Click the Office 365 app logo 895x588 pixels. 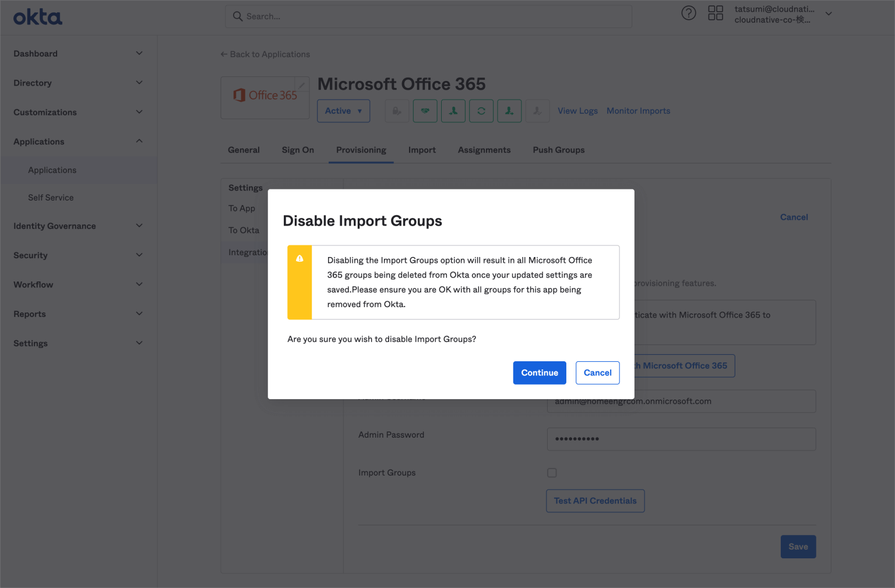click(x=265, y=96)
